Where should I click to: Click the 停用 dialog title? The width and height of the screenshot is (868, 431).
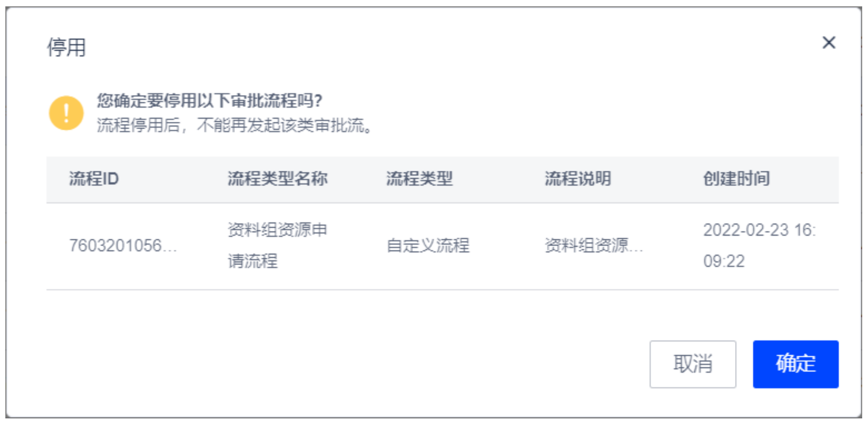(x=66, y=47)
